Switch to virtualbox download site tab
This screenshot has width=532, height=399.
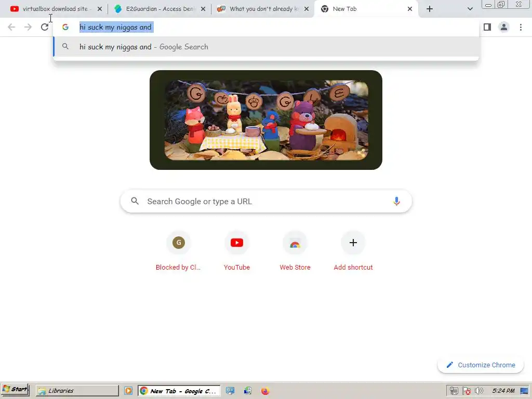(x=56, y=9)
